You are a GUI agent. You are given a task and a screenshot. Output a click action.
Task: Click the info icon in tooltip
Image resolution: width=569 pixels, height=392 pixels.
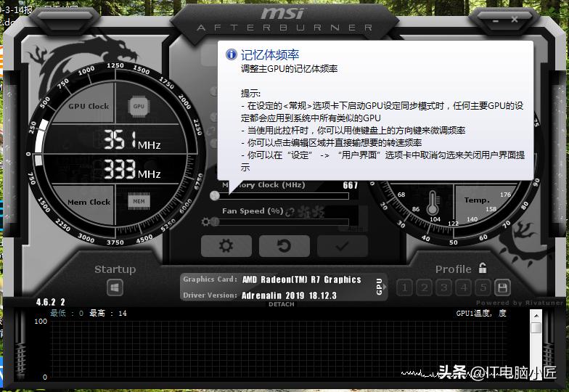pyautogui.click(x=231, y=54)
